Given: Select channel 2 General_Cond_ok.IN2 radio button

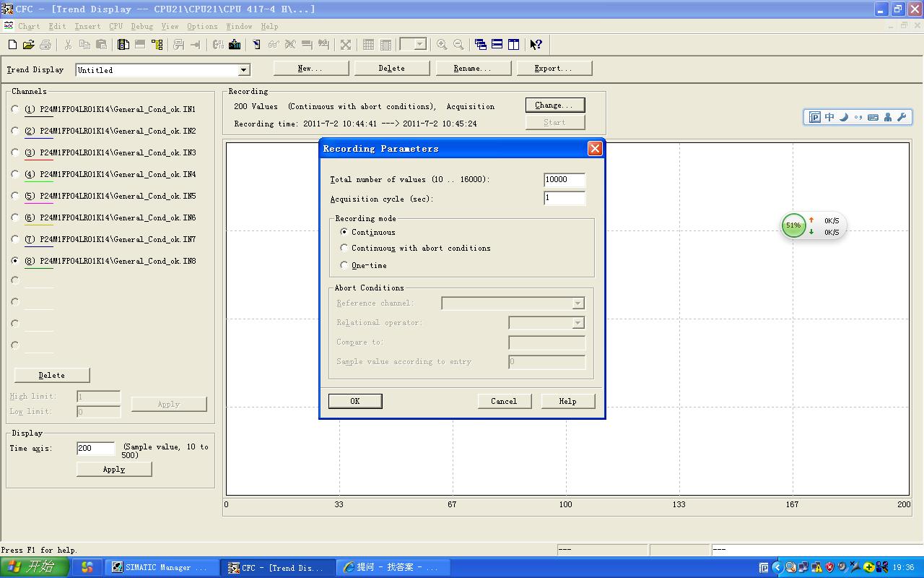Looking at the screenshot, I should 16,131.
